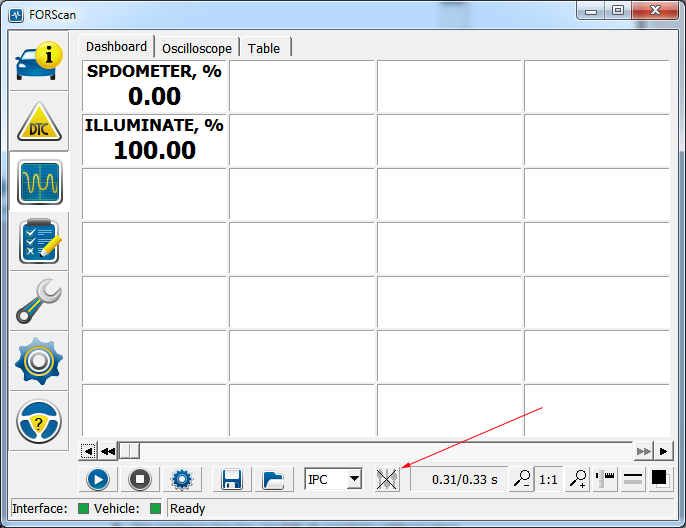Toggle the crossed-lines cursor button

(387, 479)
